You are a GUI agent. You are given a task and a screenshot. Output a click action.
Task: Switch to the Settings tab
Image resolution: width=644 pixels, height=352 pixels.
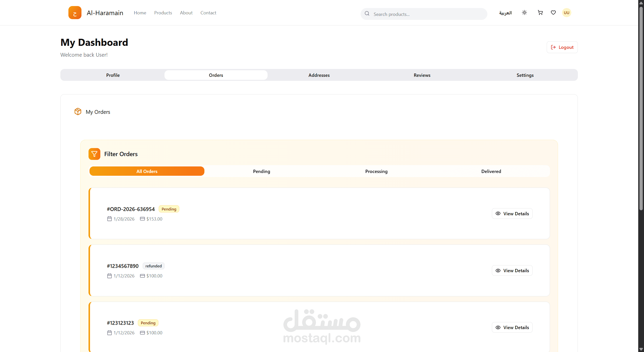pyautogui.click(x=525, y=75)
